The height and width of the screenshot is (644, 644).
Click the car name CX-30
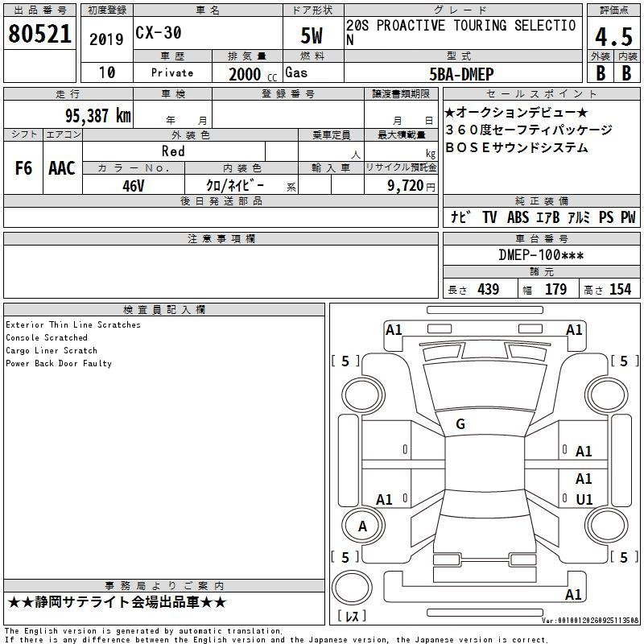pos(159,33)
